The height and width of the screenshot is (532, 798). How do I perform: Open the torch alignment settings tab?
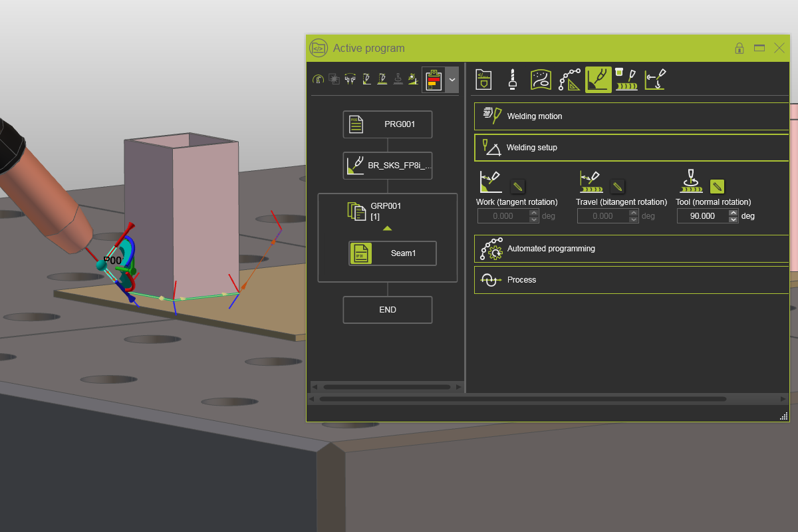click(655, 79)
